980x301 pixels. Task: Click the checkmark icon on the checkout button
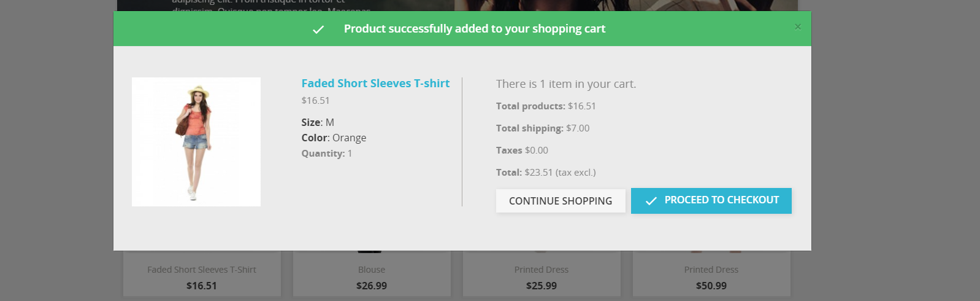(651, 201)
